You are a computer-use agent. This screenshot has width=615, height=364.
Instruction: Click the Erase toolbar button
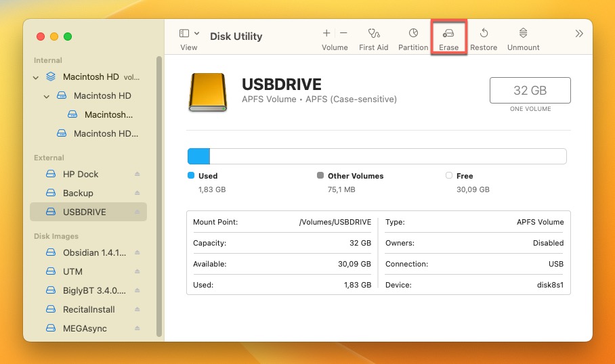448,39
